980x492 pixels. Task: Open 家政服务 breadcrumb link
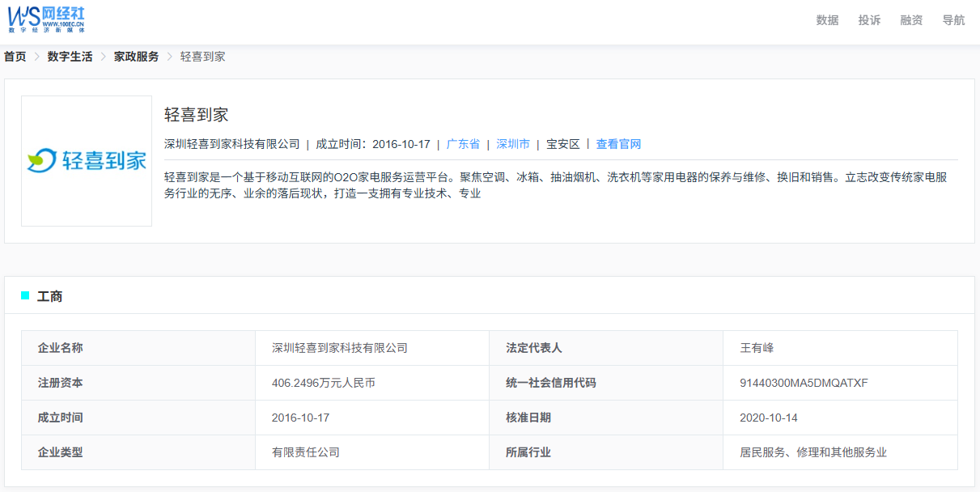click(x=136, y=57)
